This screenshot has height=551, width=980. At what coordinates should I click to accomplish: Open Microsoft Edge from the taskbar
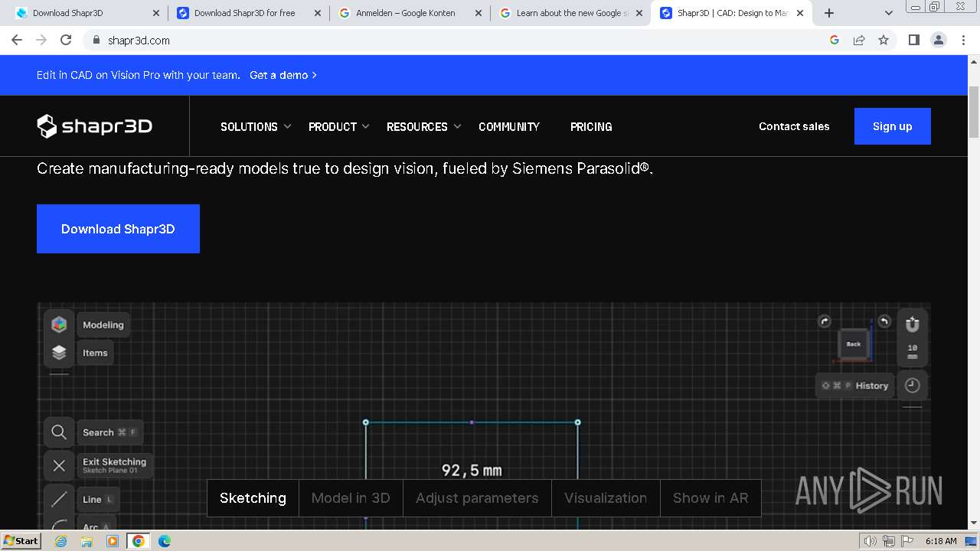pos(164,541)
